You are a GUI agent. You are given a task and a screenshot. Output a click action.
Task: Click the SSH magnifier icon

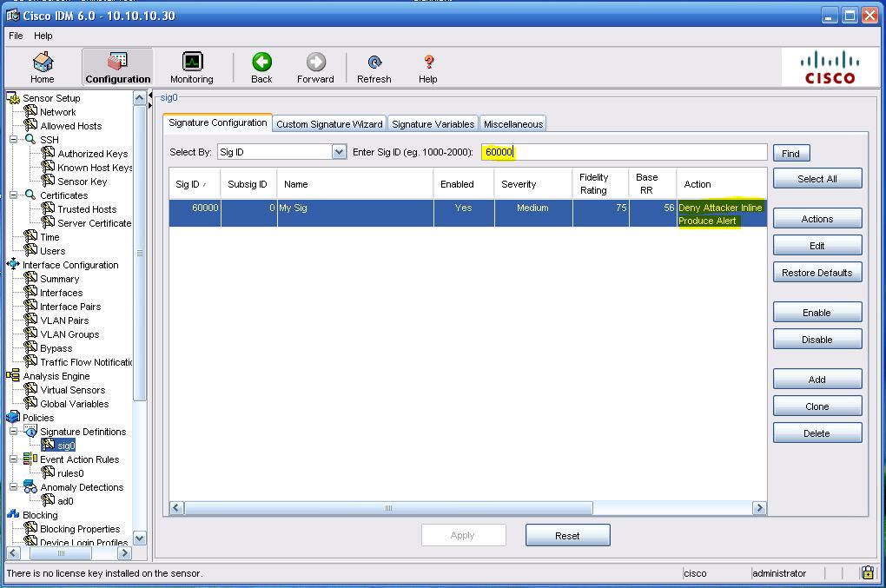30,139
